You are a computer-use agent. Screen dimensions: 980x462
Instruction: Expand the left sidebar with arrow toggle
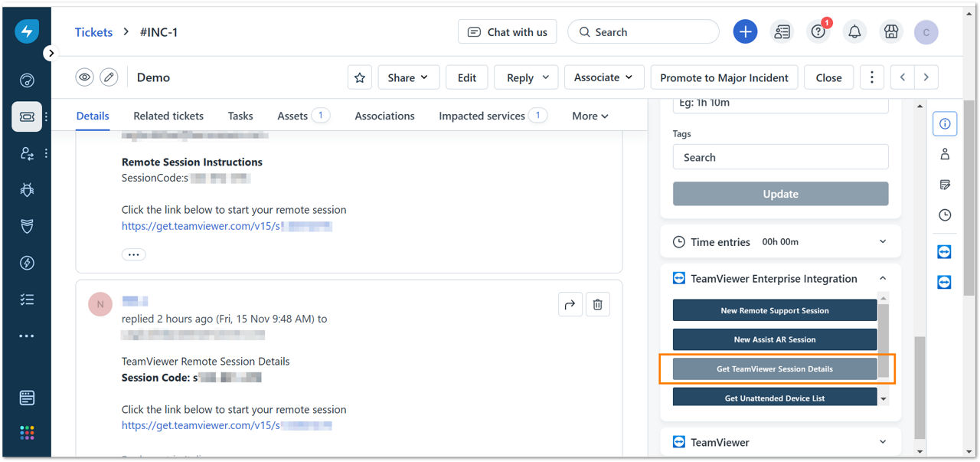click(51, 53)
